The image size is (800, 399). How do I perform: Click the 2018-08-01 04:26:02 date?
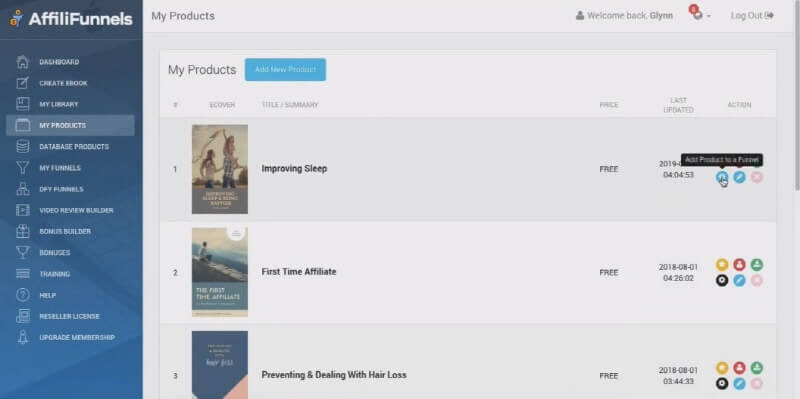point(678,272)
